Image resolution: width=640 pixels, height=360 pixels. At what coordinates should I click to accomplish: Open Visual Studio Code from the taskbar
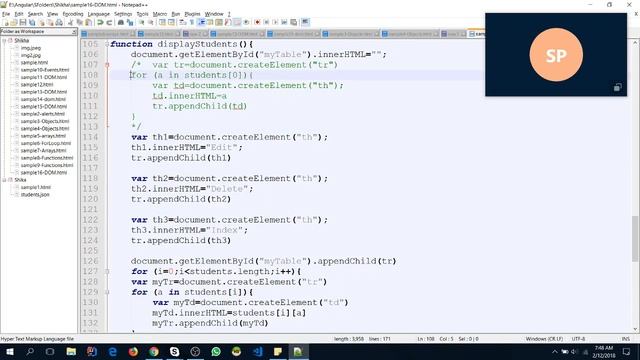[257, 351]
